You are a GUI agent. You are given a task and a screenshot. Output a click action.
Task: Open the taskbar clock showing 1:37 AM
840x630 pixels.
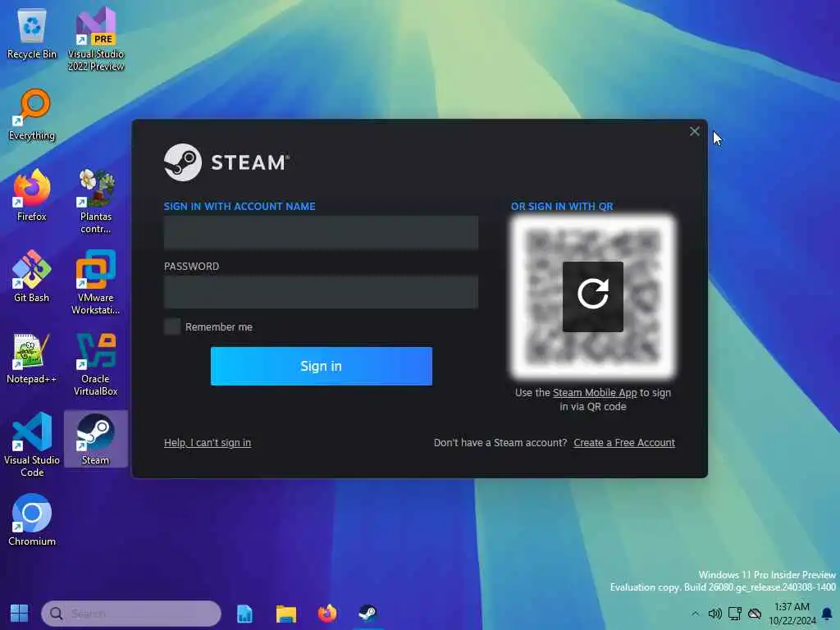click(x=792, y=614)
